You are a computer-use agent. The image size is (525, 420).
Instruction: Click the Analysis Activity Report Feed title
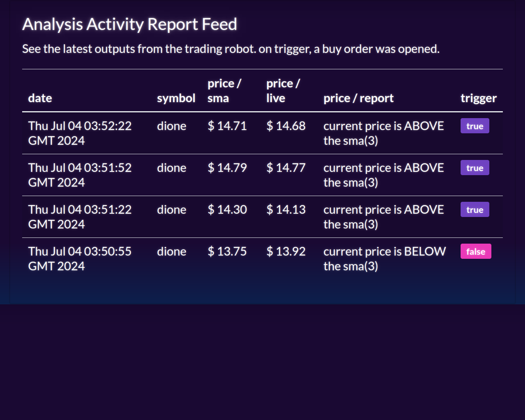[130, 25]
